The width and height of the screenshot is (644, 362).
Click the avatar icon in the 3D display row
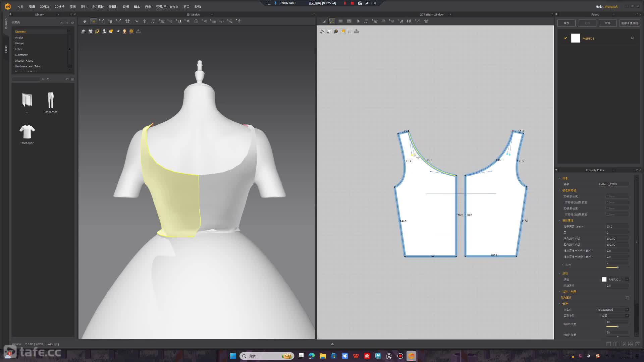104,31
